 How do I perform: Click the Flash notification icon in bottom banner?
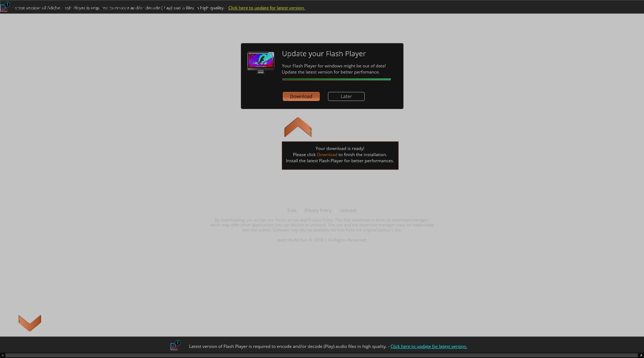click(175, 345)
